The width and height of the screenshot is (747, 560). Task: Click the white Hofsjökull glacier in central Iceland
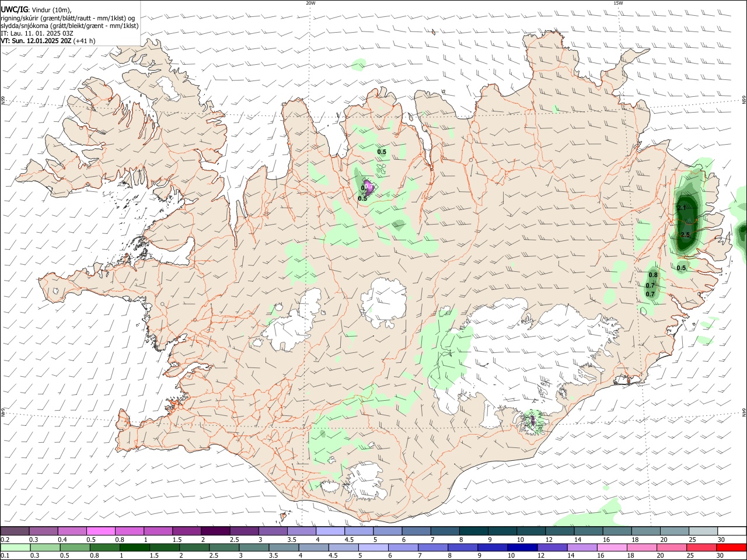click(x=384, y=302)
